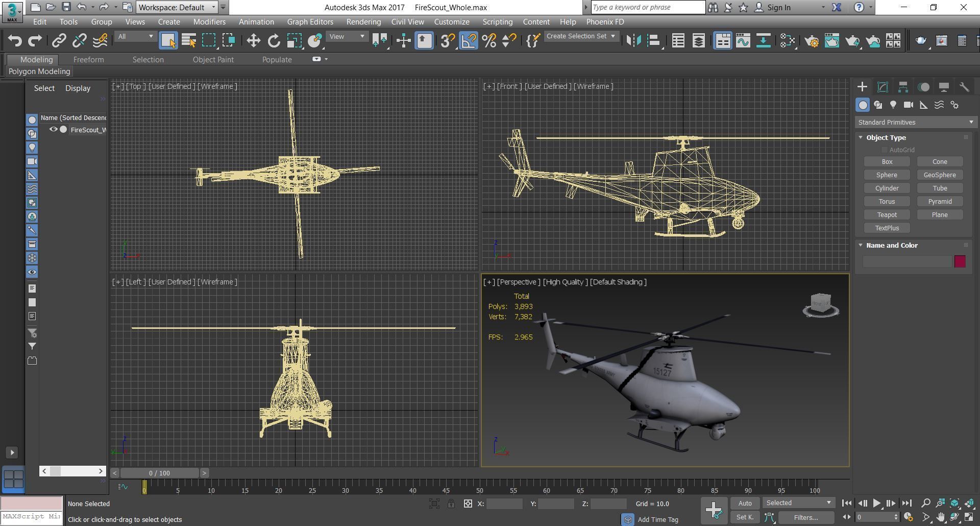Click the scene explorer horizontal scrollbar
This screenshot has width=980, height=526.
pyautogui.click(x=72, y=471)
